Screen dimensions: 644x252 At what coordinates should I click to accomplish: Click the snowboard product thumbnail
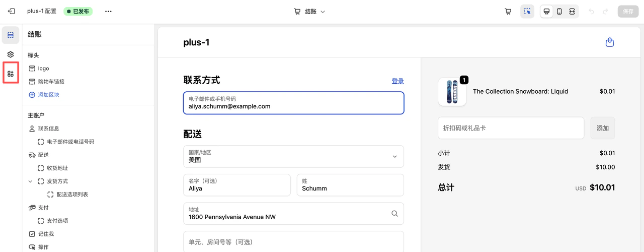click(x=452, y=92)
